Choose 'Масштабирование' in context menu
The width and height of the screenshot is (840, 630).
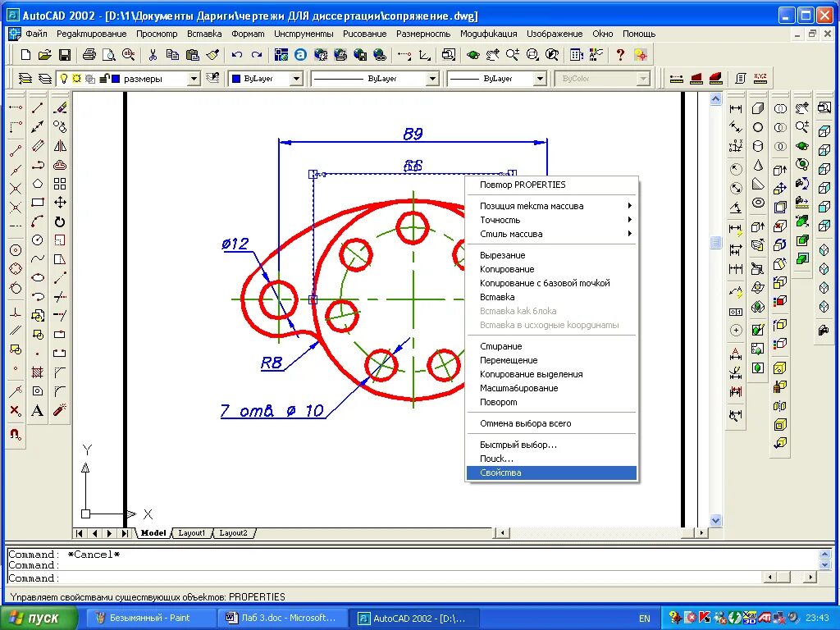tap(552, 388)
